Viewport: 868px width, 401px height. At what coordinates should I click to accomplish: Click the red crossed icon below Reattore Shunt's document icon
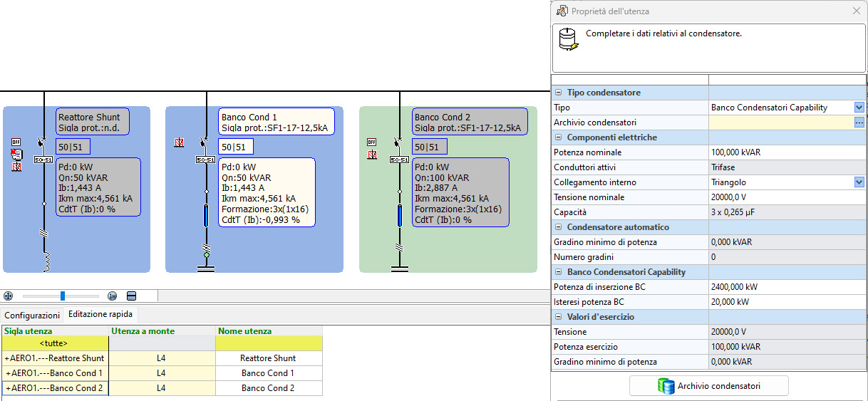point(16,167)
